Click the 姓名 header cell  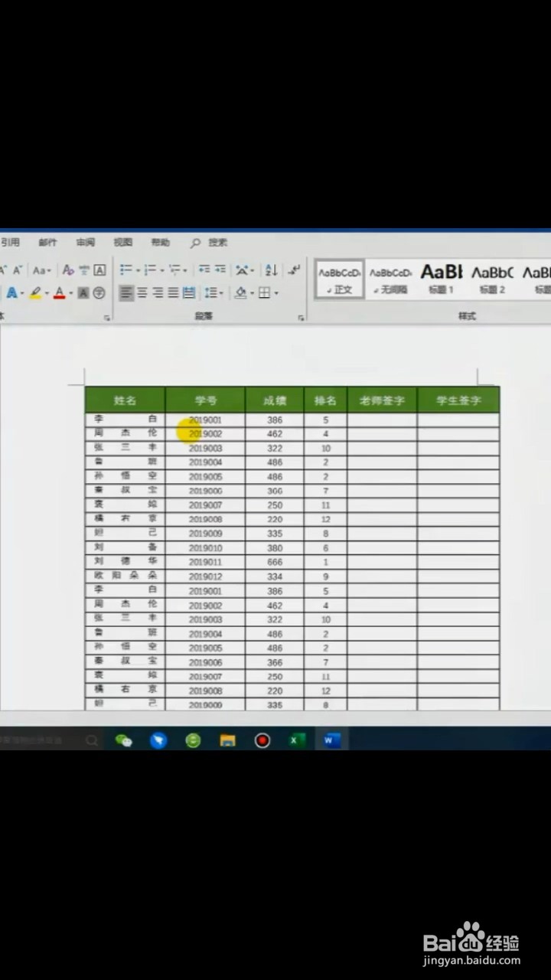(x=125, y=400)
